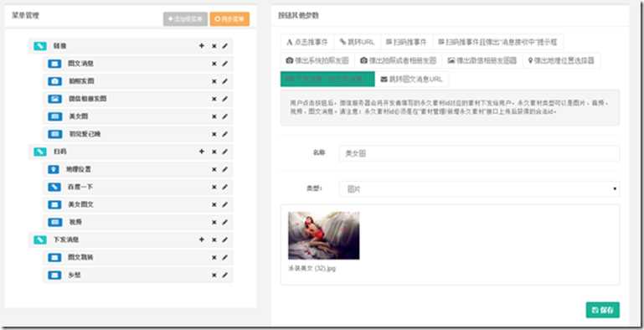Delete the 扫码 top-level menu

click(214, 152)
